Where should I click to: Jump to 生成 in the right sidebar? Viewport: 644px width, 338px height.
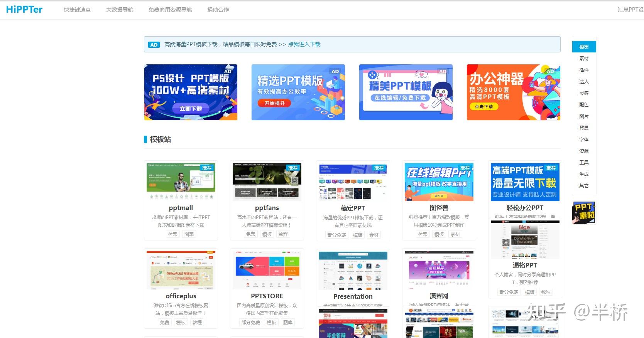(x=584, y=174)
